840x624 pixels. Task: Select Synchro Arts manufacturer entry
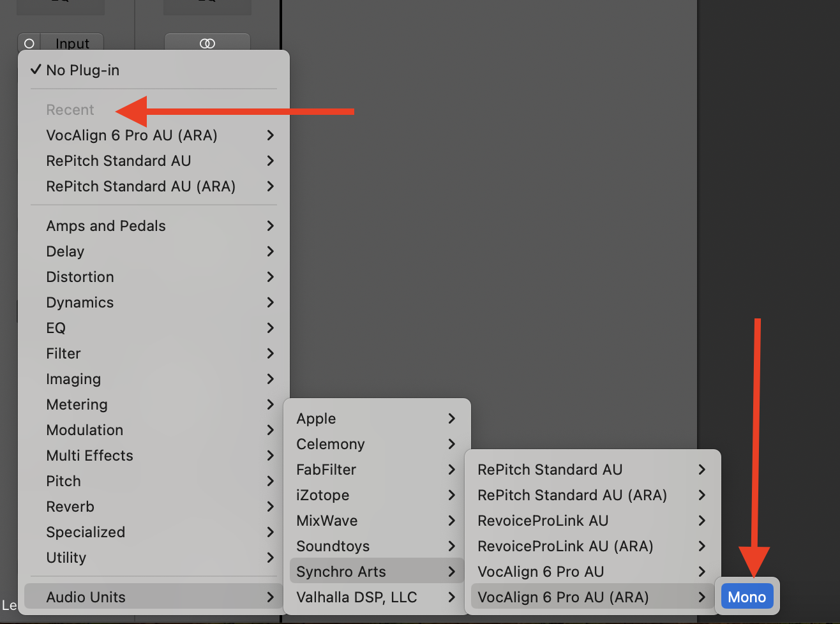point(341,572)
